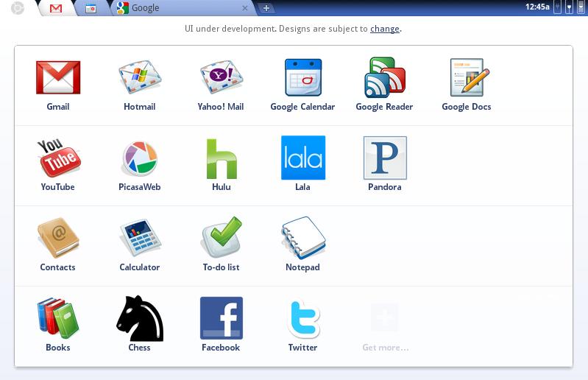This screenshot has height=380, width=588.
Task: Open the Google Docs app icon
Action: pyautogui.click(x=470, y=77)
